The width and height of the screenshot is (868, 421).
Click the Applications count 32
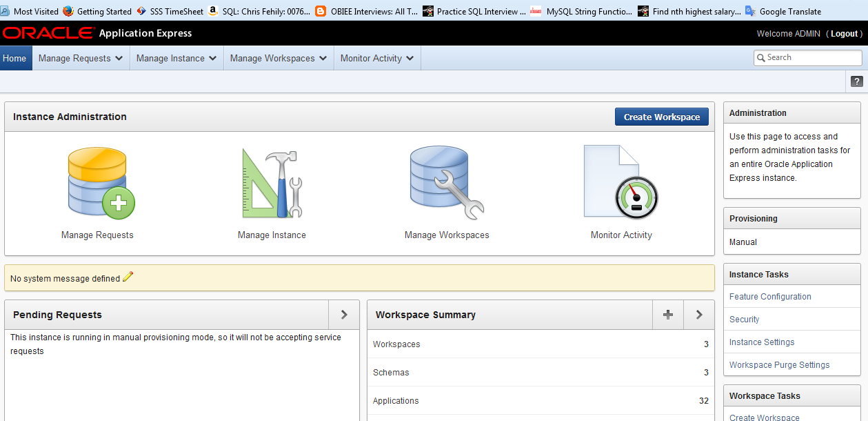click(704, 401)
